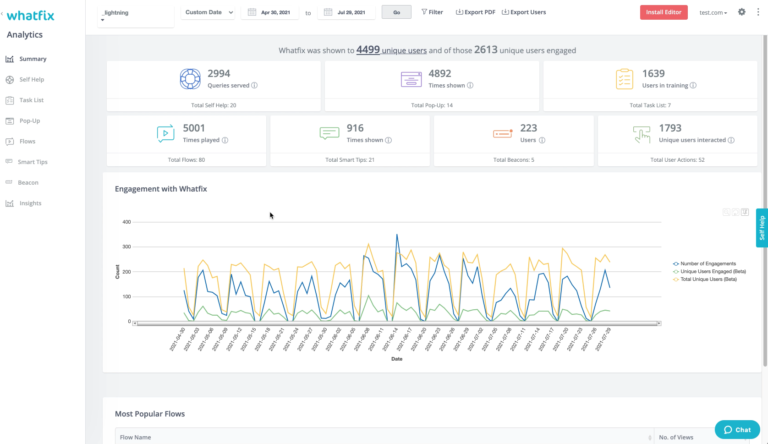Go to Insights in the sidebar

(30, 203)
